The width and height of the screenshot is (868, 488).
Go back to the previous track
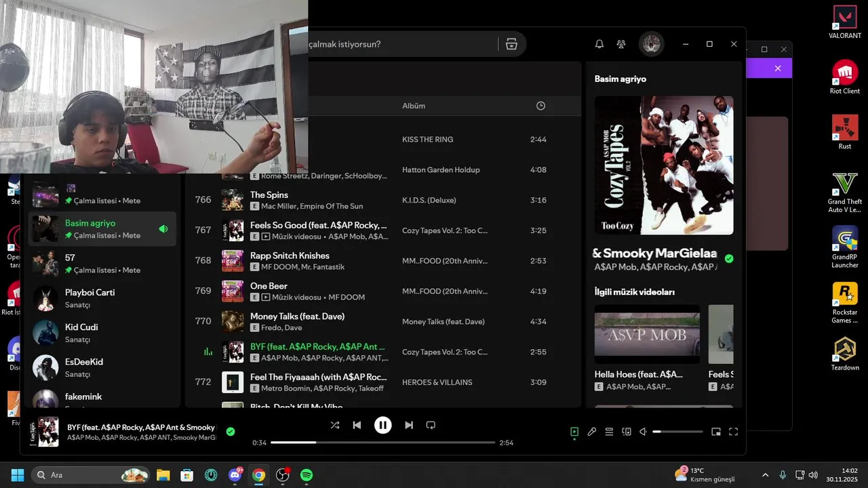pyautogui.click(x=357, y=425)
